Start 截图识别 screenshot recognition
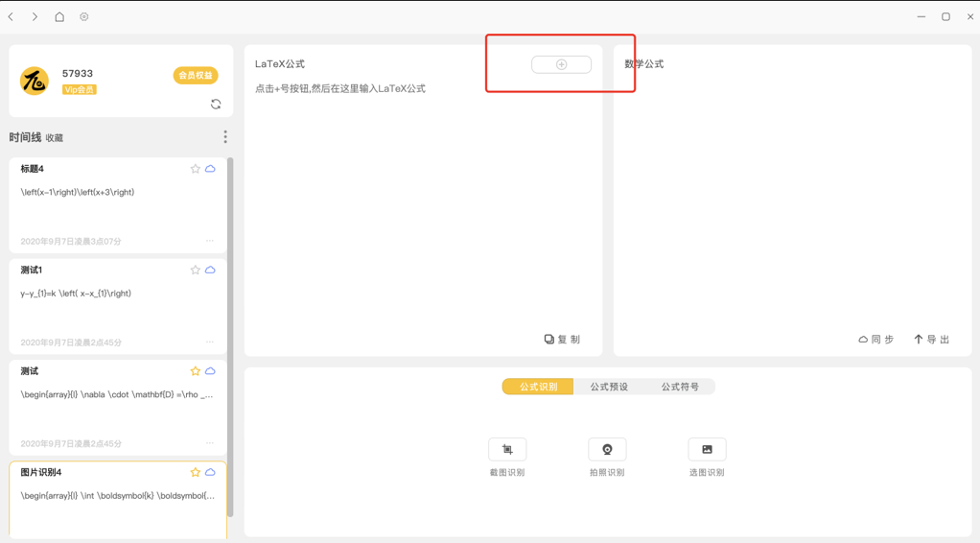Screen dimensions: 980x543 tap(507, 458)
